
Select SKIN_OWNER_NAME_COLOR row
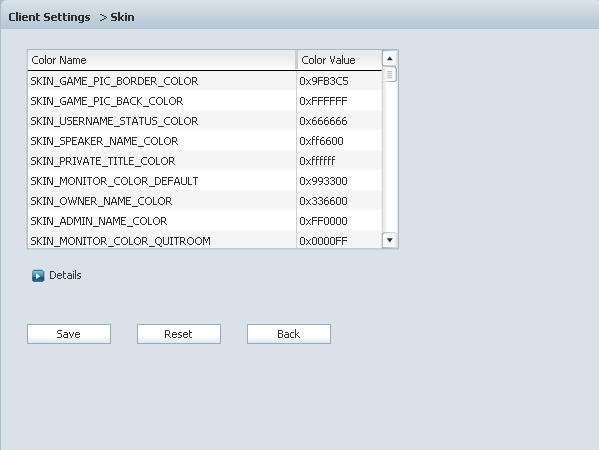[x=205, y=201]
